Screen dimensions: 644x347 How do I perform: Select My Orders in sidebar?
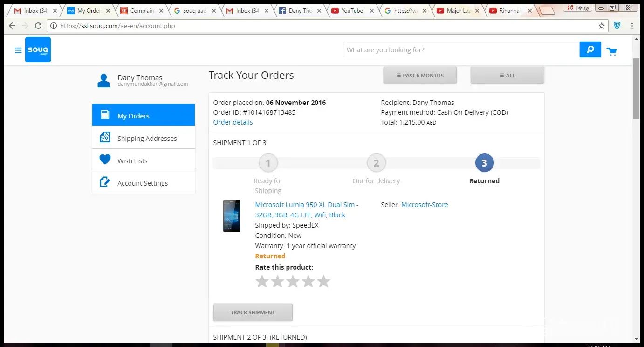[x=143, y=116]
